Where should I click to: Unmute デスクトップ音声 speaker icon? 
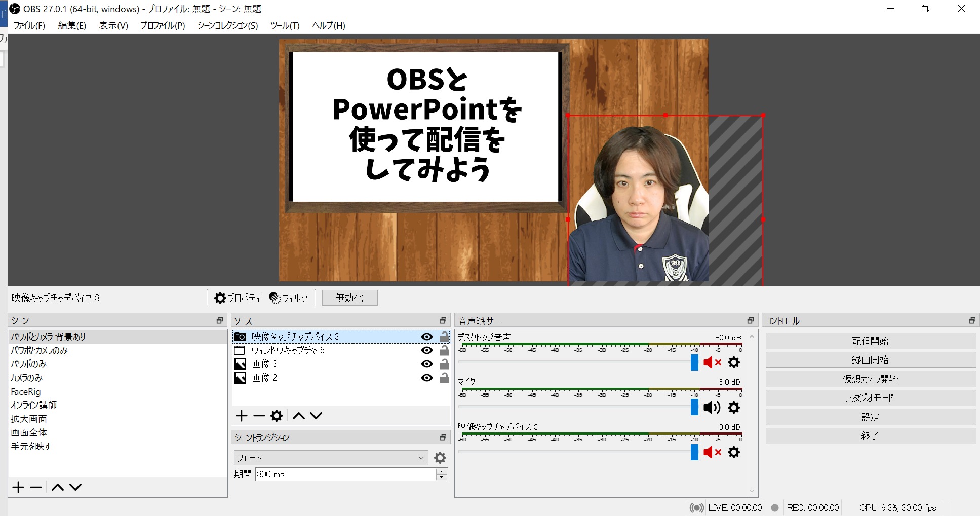click(712, 362)
